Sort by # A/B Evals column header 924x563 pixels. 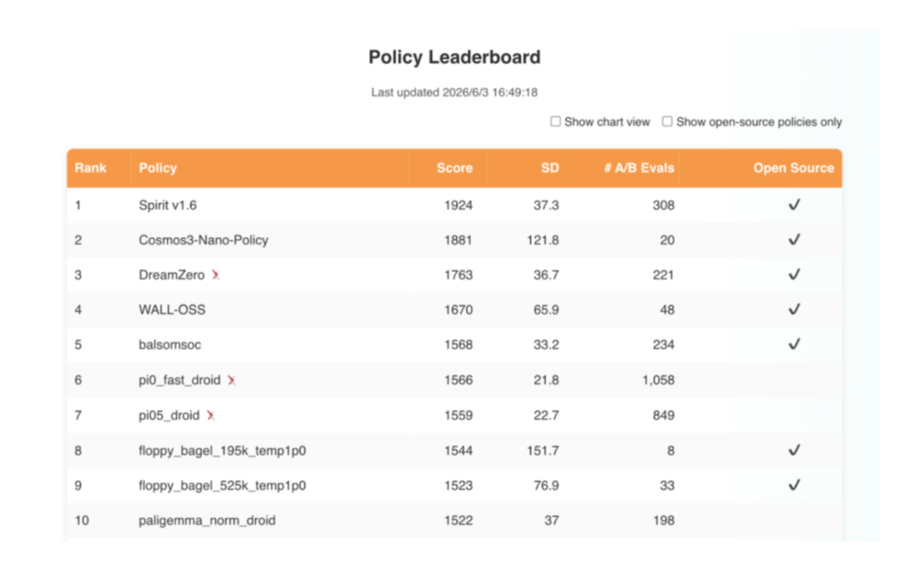[x=639, y=168]
